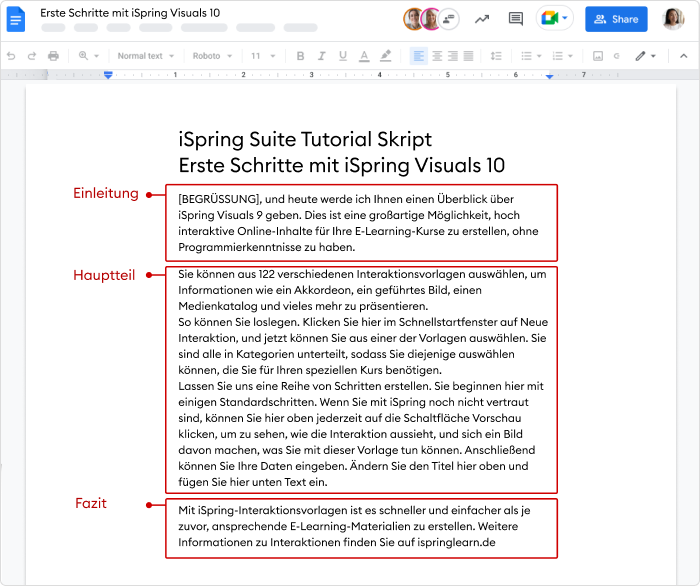Click the line Programmierkenntnisse zu haben.
Screen dimensions: 700x586
point(267,247)
